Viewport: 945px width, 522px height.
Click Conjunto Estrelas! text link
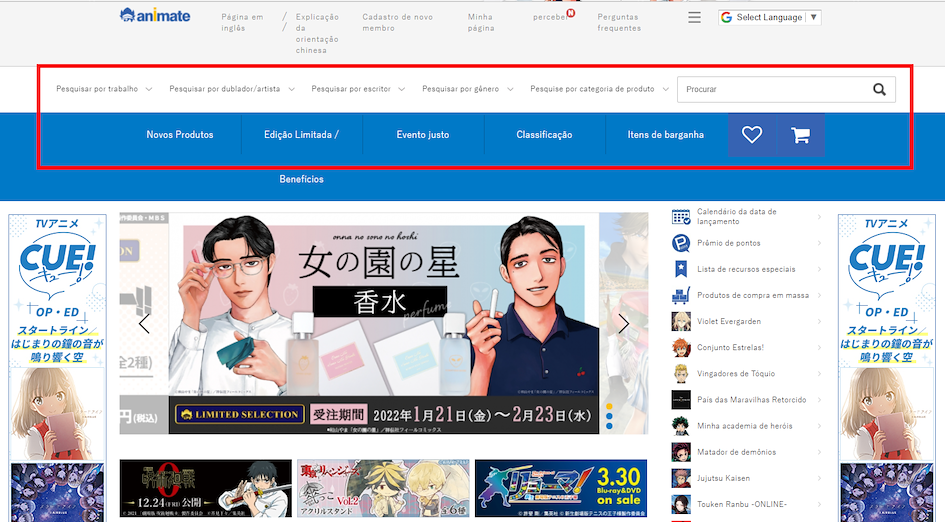(730, 347)
